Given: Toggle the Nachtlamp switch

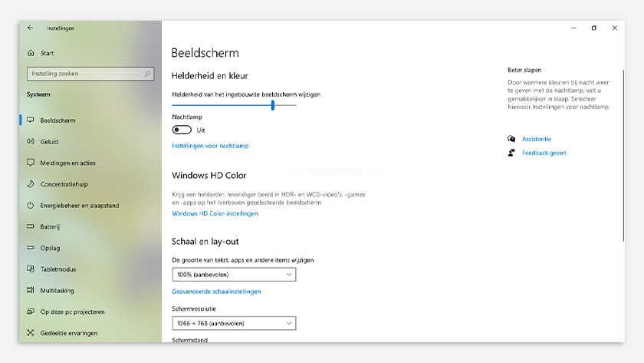Looking at the screenshot, I should 182,130.
